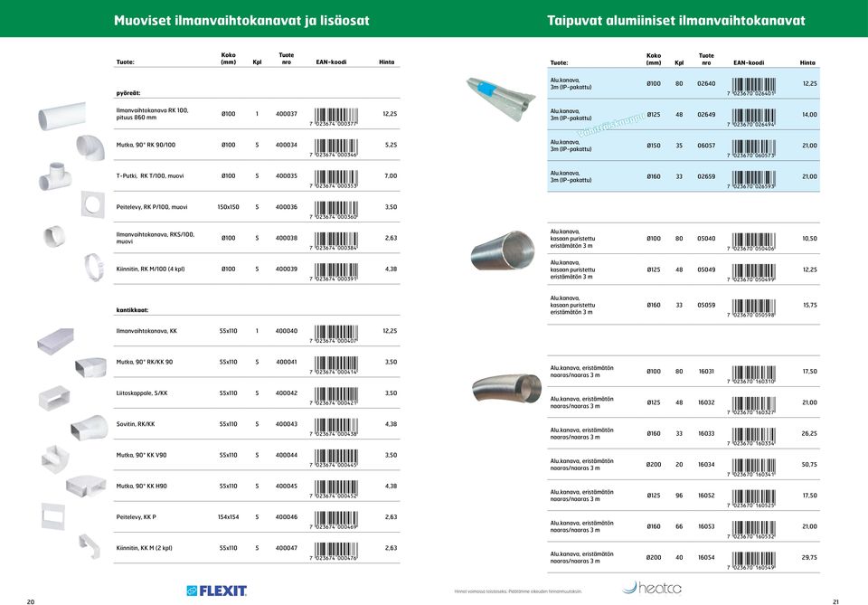868x605 pixels.
Task: Click left table column header 'EAN-koodi'
Action: pyautogui.click(x=331, y=62)
